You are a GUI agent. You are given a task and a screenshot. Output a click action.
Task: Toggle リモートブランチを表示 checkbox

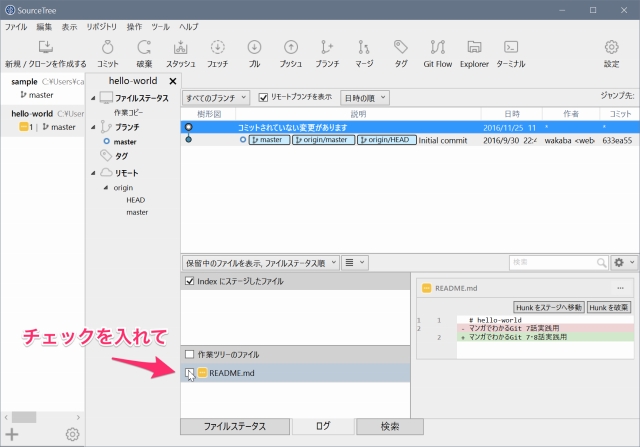tap(263, 98)
